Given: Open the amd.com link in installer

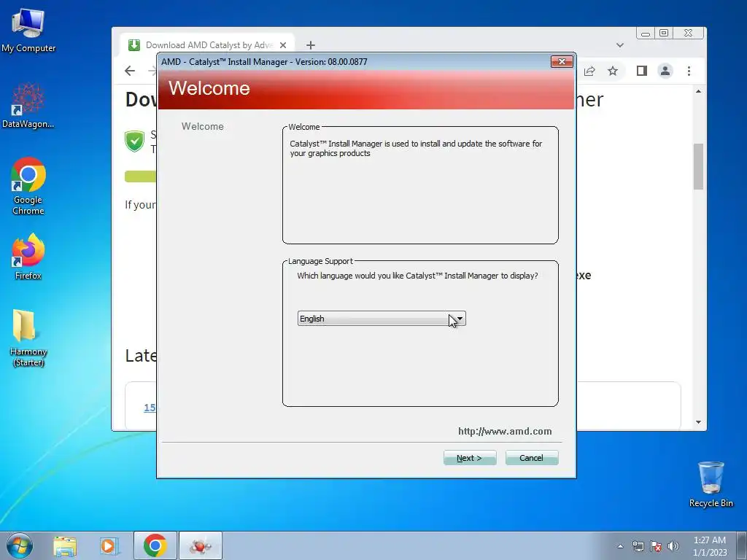Looking at the screenshot, I should click(x=505, y=431).
